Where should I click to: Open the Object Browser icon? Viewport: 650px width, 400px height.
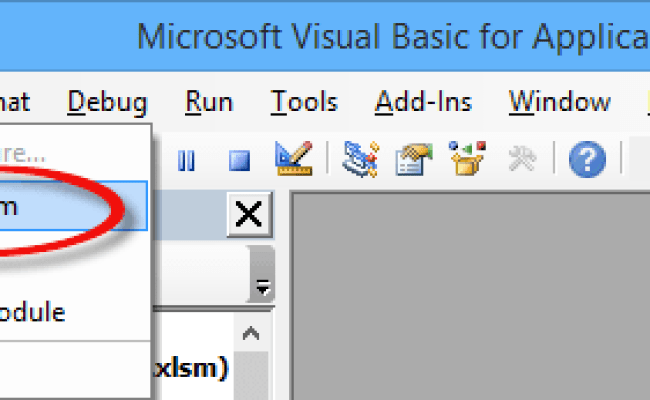(467, 158)
